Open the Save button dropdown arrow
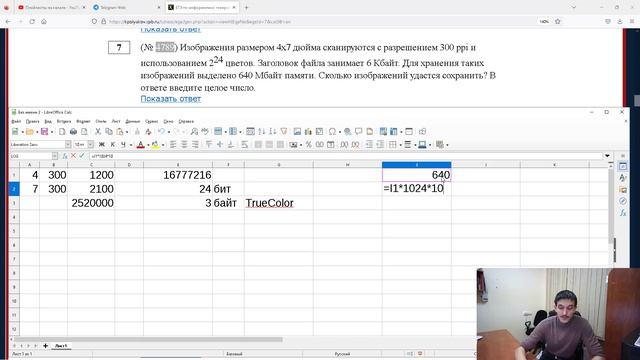Viewport: 640px width, 360px height. 52,132
